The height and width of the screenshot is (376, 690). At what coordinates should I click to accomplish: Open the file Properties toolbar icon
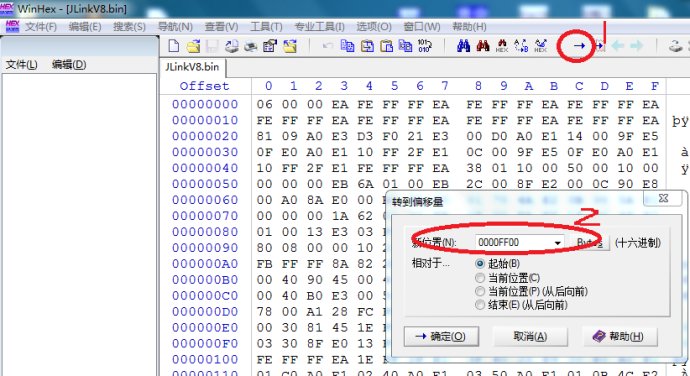(x=270, y=46)
